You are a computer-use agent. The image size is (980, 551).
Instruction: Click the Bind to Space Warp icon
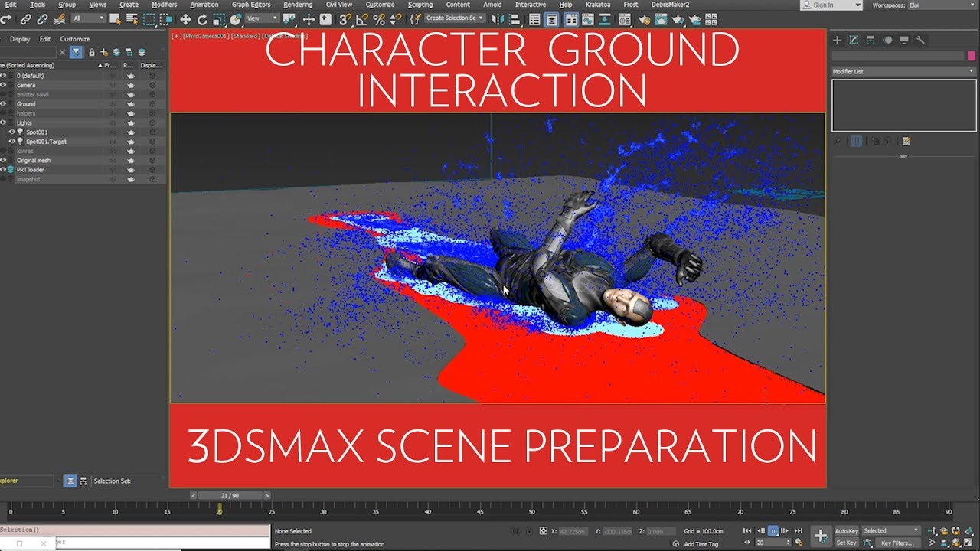click(60, 19)
